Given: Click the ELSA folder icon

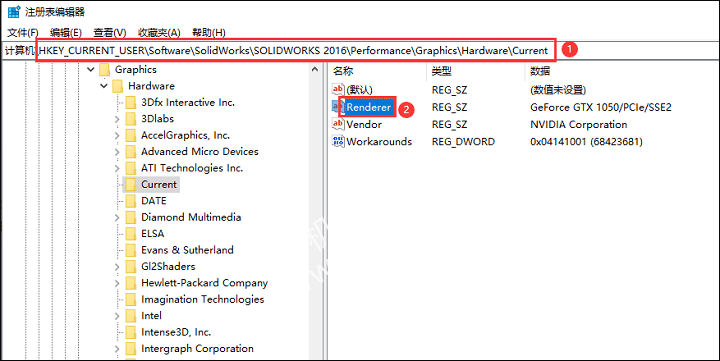Looking at the screenshot, I should pyautogui.click(x=131, y=233).
